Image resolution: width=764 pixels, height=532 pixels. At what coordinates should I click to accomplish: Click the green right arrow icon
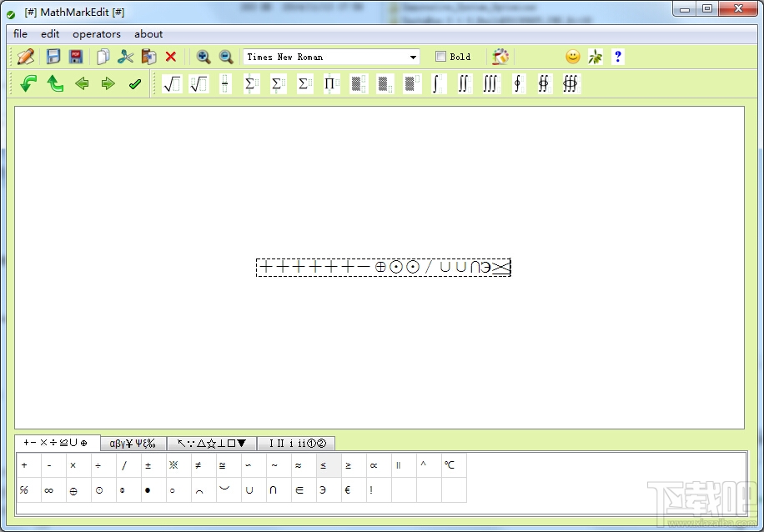click(108, 83)
